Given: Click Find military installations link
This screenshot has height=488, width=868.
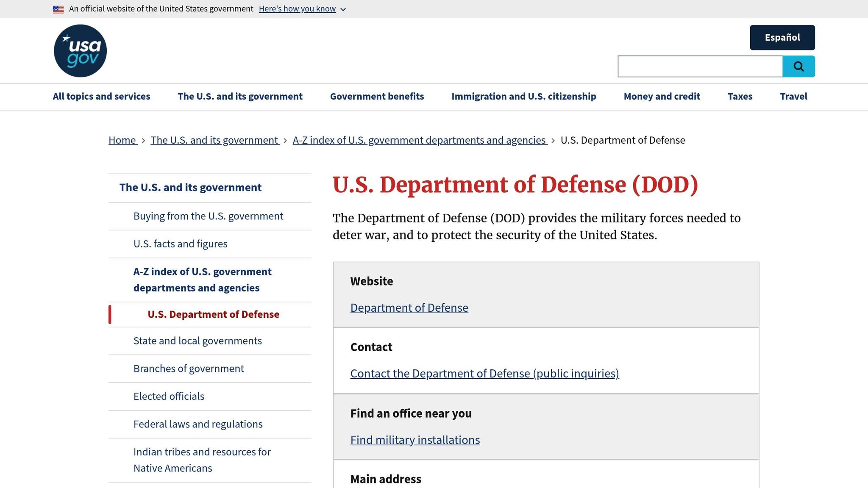Looking at the screenshot, I should [x=415, y=440].
